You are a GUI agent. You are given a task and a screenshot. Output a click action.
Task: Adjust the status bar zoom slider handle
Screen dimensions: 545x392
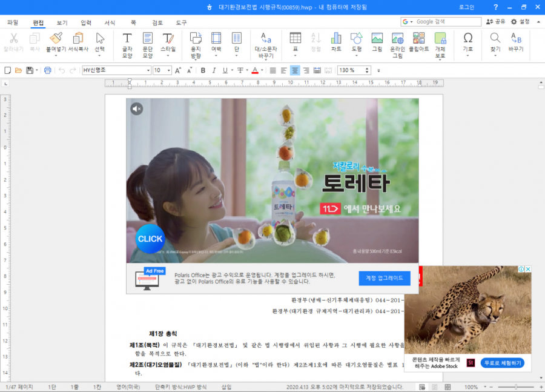516,387
